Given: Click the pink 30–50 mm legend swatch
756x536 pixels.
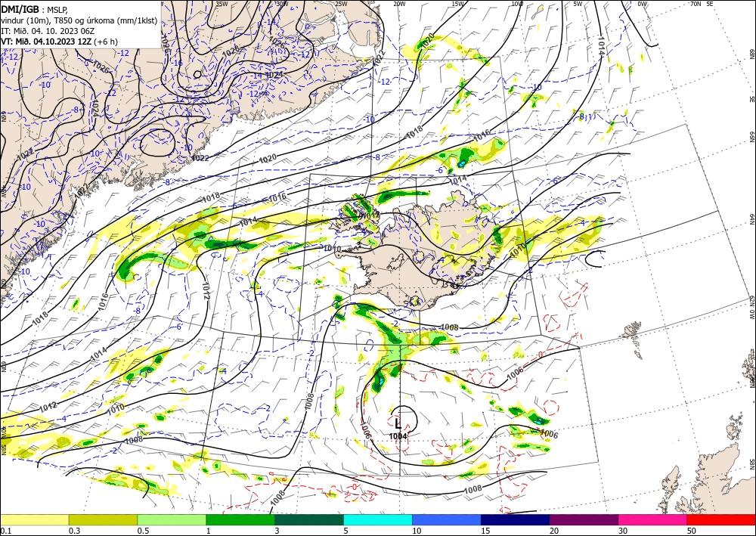Looking at the screenshot, I should point(653,519).
